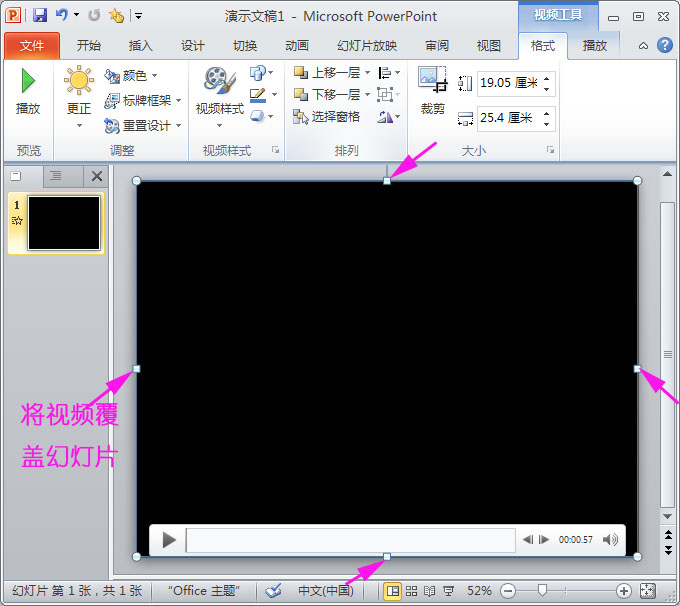
Task: Step video forward with the forward icon
Action: click(544, 540)
